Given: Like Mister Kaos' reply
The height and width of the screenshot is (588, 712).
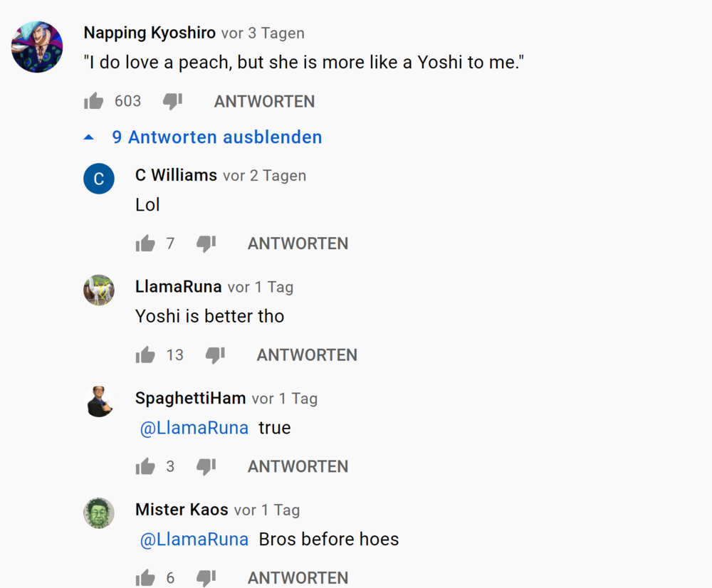Looking at the screenshot, I should tap(145, 578).
